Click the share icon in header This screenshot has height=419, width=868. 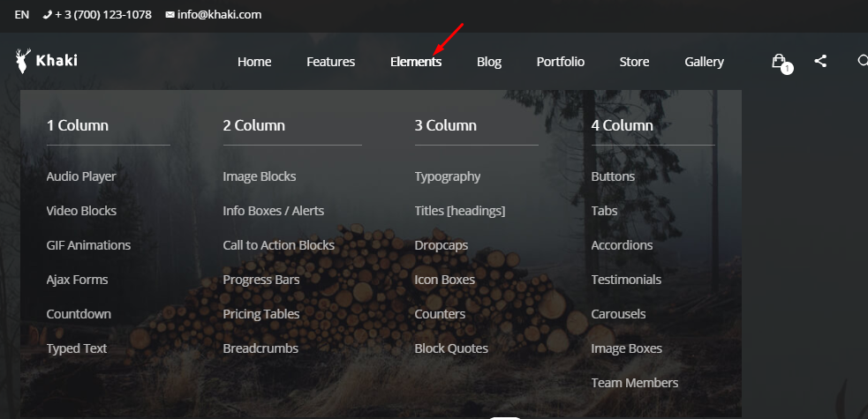click(x=820, y=61)
